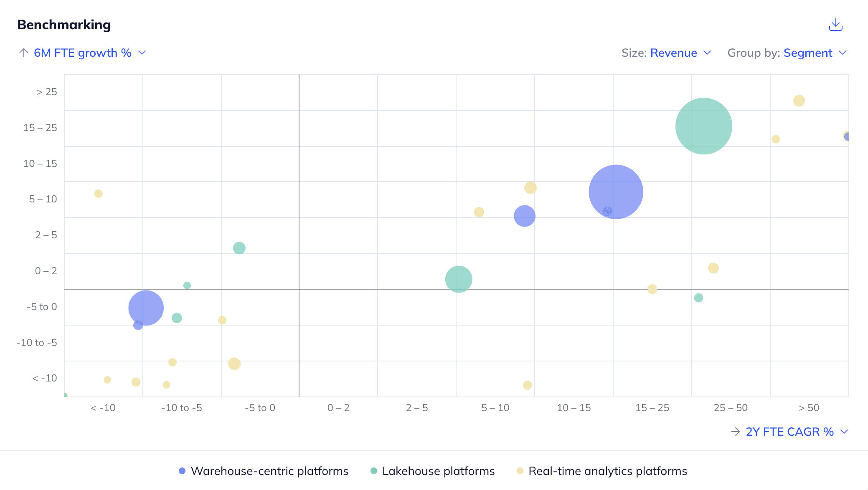The width and height of the screenshot is (868, 490).
Task: Click the up arrow icon beside 6M FTE growth
Action: (24, 53)
